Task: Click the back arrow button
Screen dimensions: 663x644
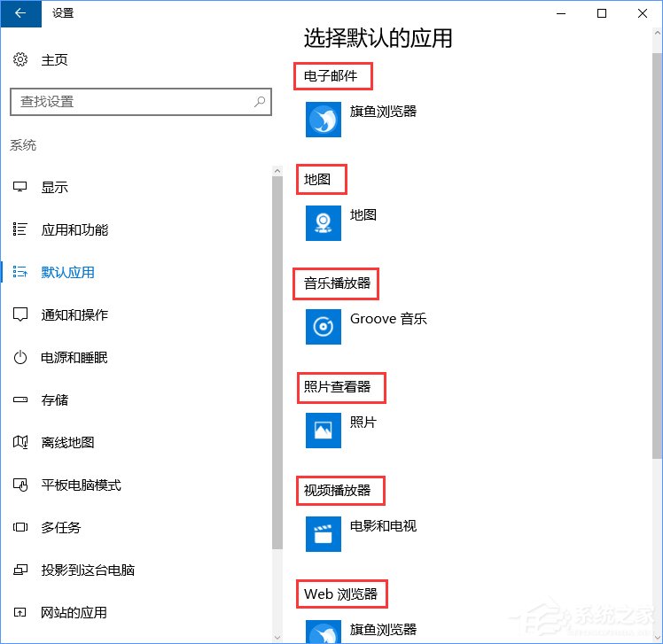Action: (x=20, y=13)
